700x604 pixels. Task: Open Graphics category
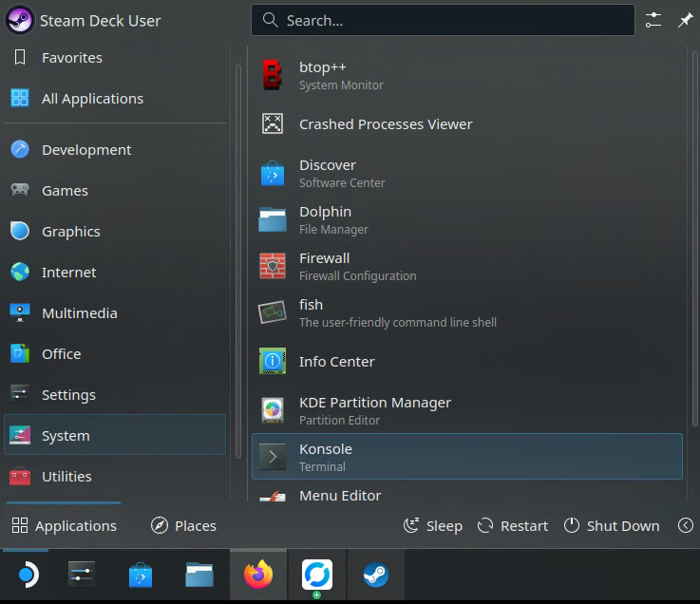[x=115, y=231]
